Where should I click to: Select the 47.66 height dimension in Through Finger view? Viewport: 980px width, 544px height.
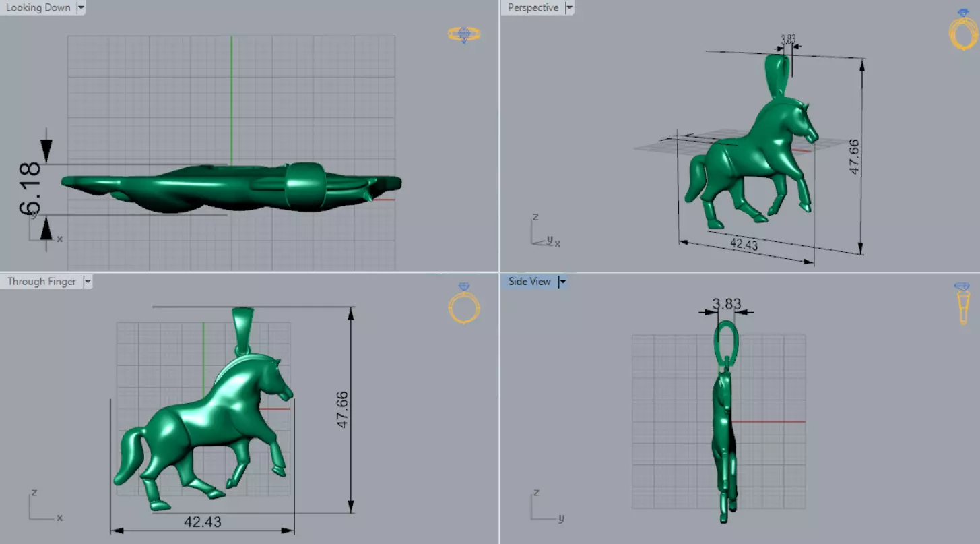click(343, 409)
